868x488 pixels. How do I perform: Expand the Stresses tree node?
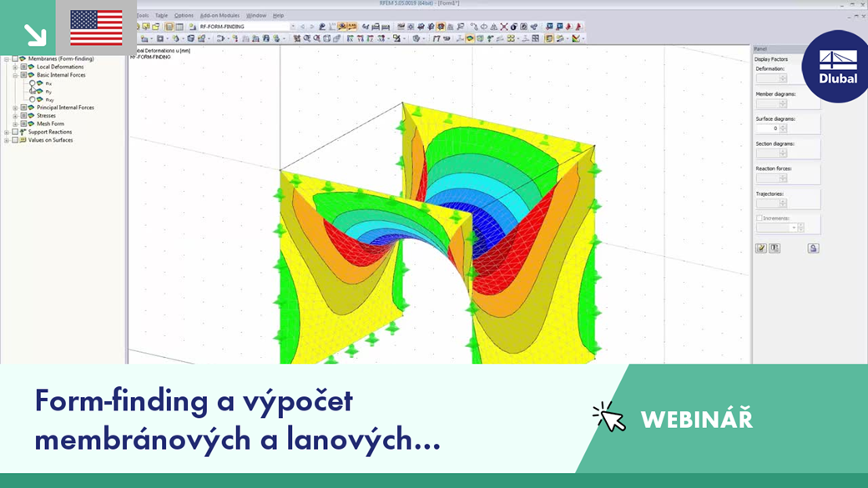tap(16, 116)
